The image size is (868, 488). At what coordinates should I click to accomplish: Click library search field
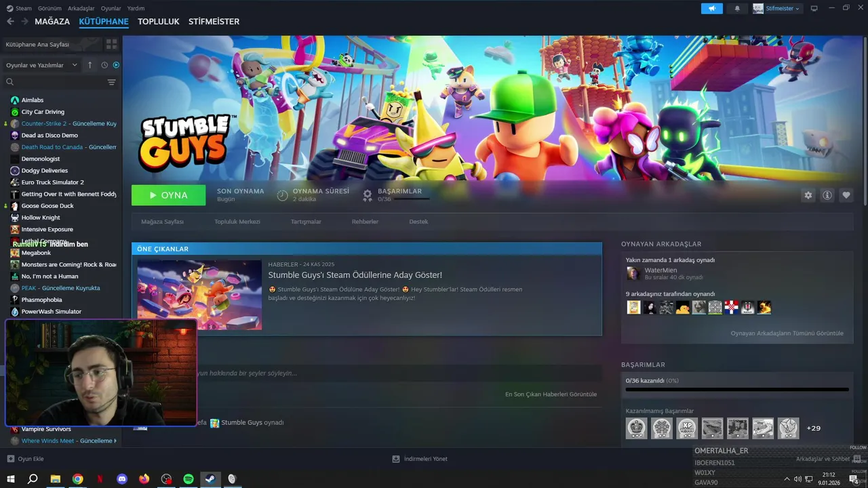point(56,82)
